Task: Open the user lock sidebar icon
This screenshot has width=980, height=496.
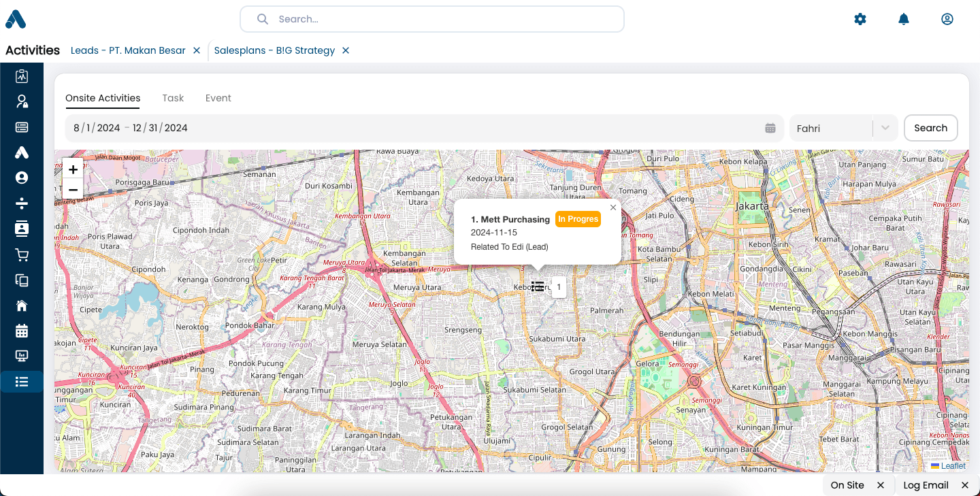Action: 22,101
